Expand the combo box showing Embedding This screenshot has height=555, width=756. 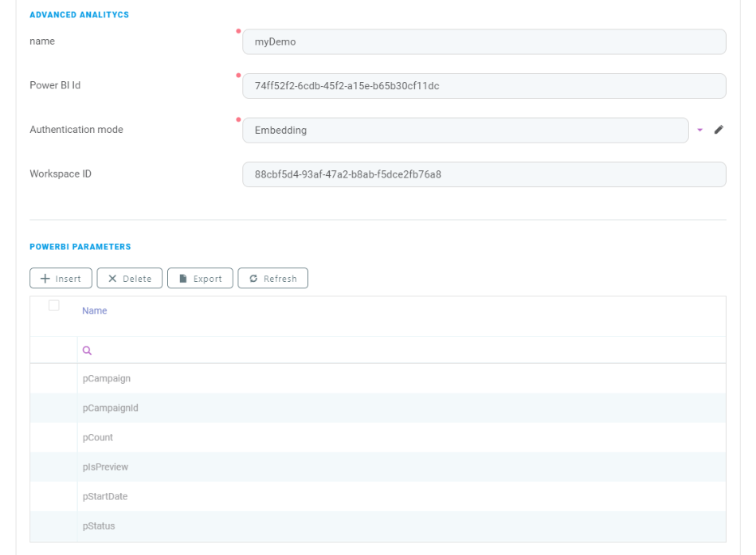tap(466, 130)
